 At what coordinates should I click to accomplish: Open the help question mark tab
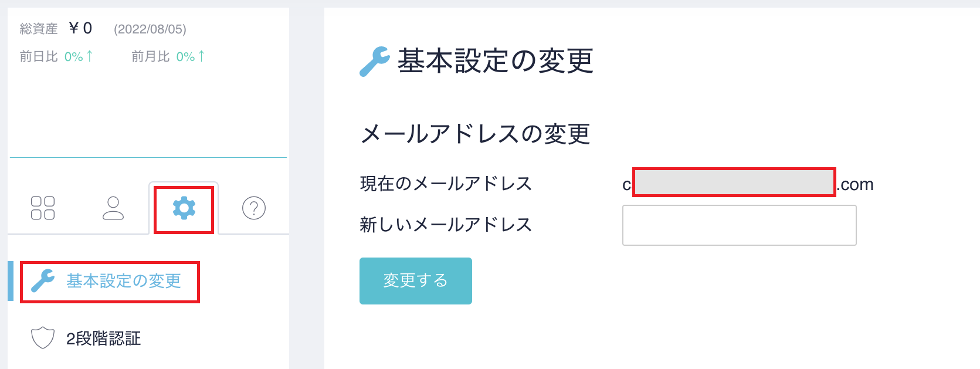click(254, 208)
